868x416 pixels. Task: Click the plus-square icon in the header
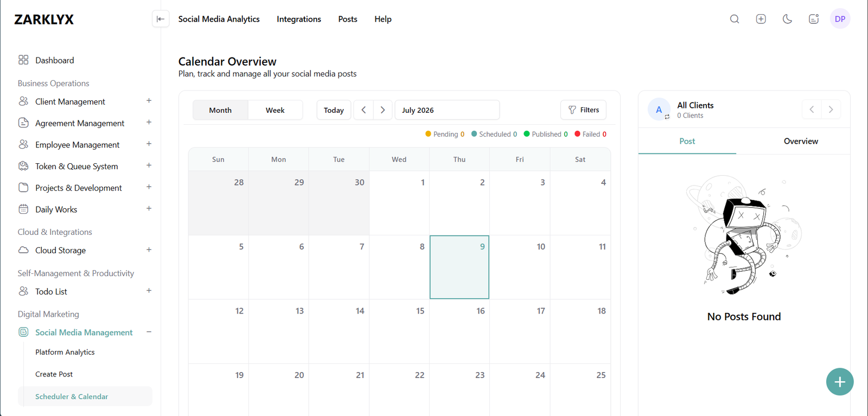(761, 19)
